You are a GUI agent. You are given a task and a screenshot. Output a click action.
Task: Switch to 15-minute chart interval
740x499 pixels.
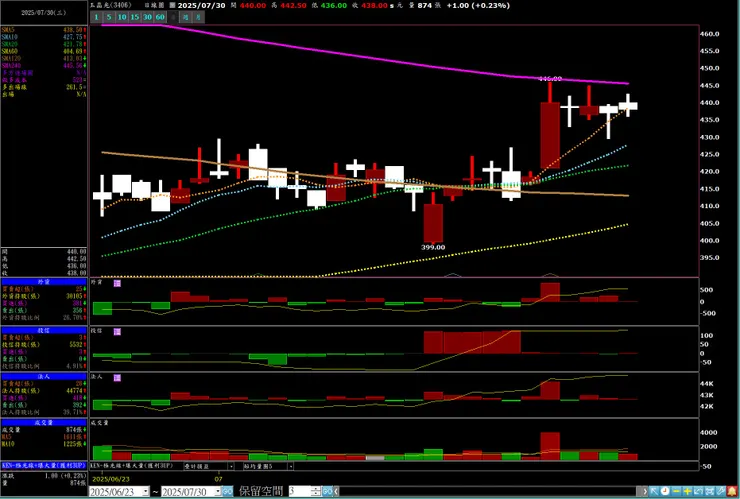[135, 17]
